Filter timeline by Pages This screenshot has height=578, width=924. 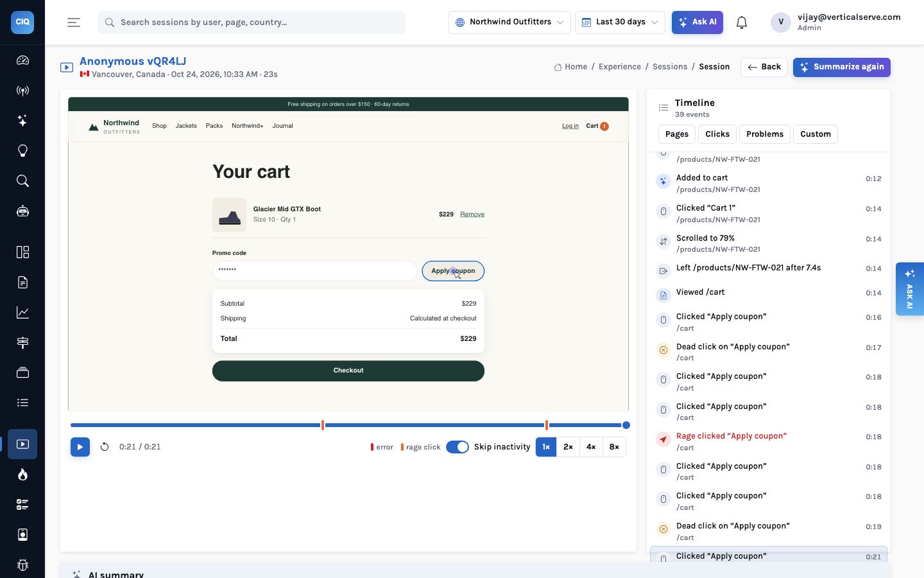click(x=676, y=134)
